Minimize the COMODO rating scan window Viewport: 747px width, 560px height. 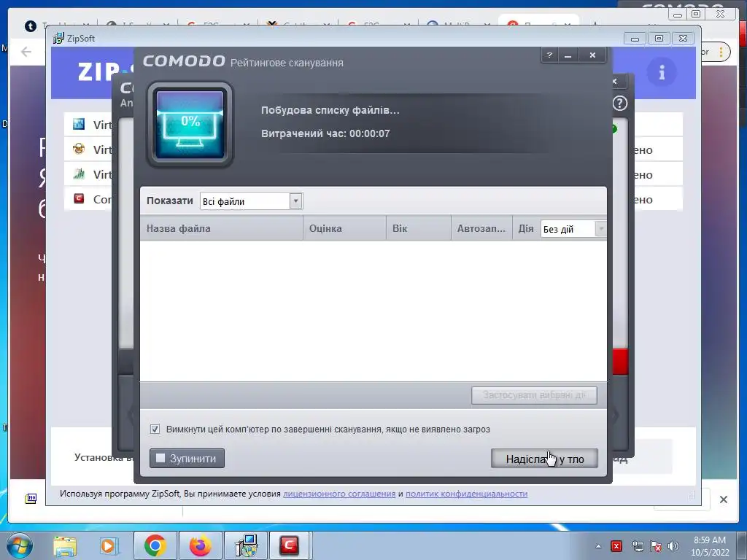[568, 55]
